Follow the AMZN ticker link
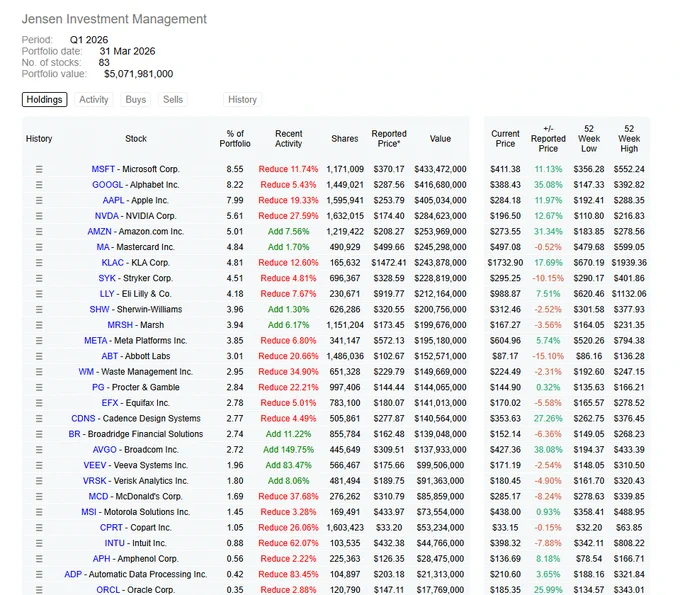Screen dimensions: 680x595 coord(99,232)
